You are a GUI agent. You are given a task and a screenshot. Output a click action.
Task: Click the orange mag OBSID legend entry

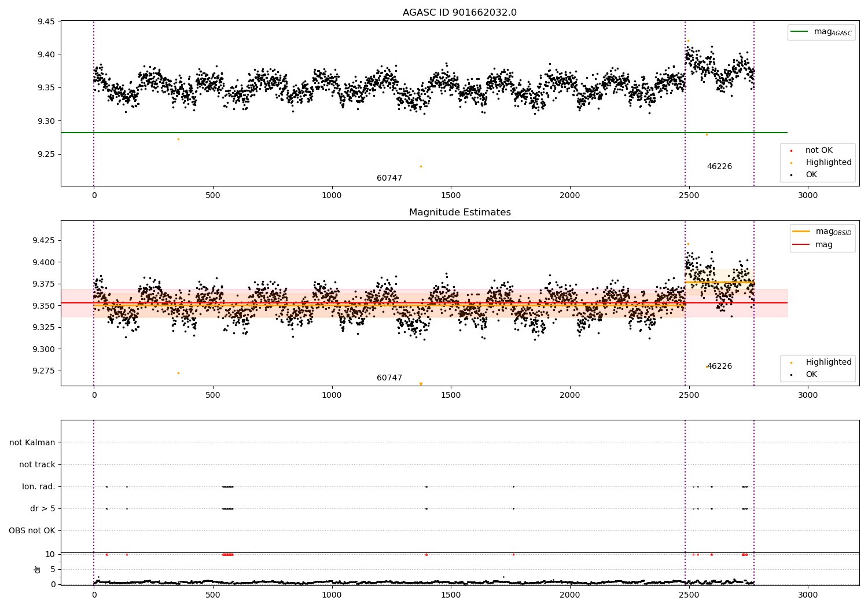click(822, 232)
